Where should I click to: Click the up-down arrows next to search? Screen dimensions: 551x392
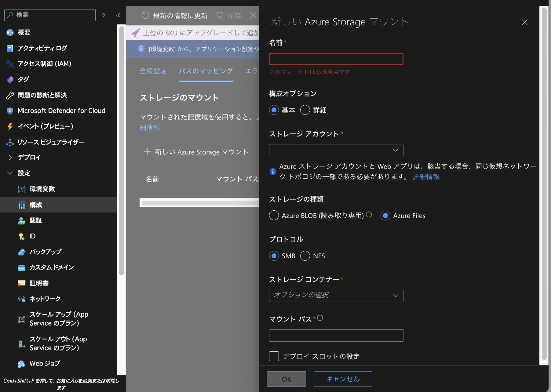click(103, 15)
